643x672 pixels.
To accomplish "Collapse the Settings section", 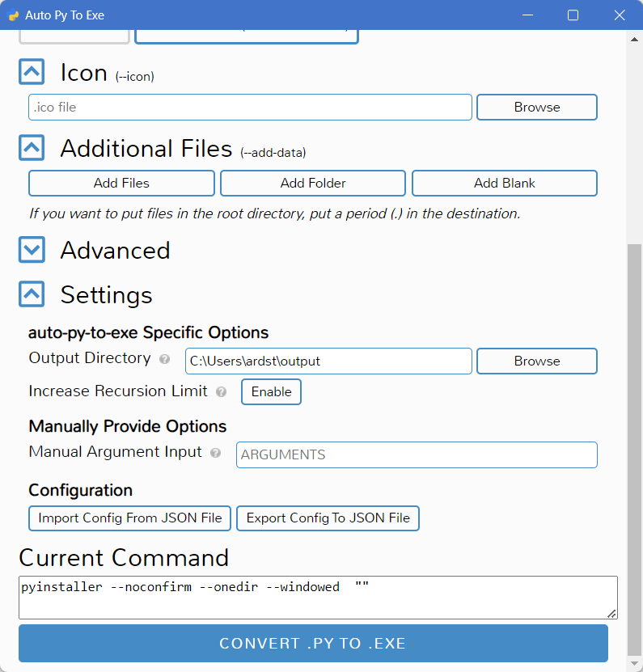I will coord(31,294).
